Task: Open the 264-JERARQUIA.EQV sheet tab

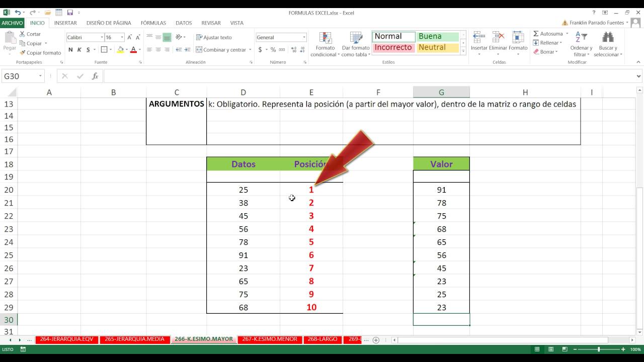Action: 66,339
